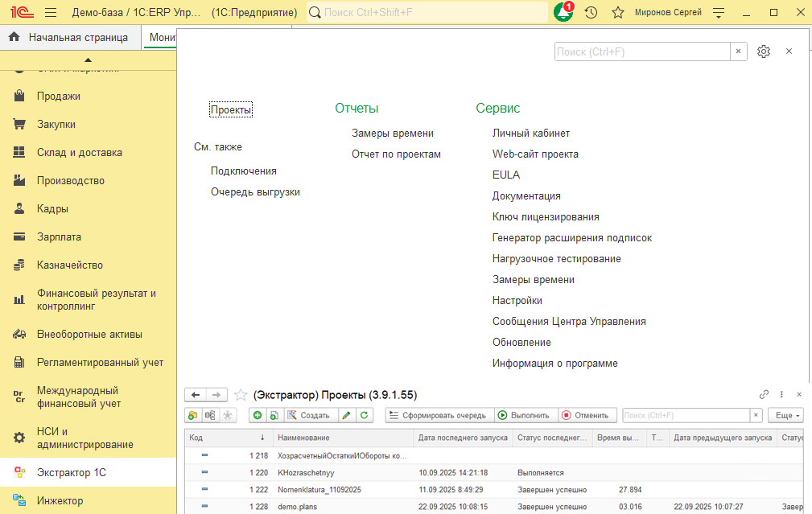The width and height of the screenshot is (812, 514).
Task: Focus the function menu search field
Action: coord(642,51)
